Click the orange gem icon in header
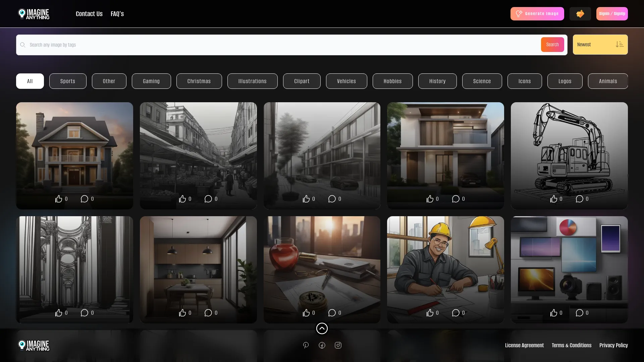This screenshot has width=644, height=362. click(580, 14)
